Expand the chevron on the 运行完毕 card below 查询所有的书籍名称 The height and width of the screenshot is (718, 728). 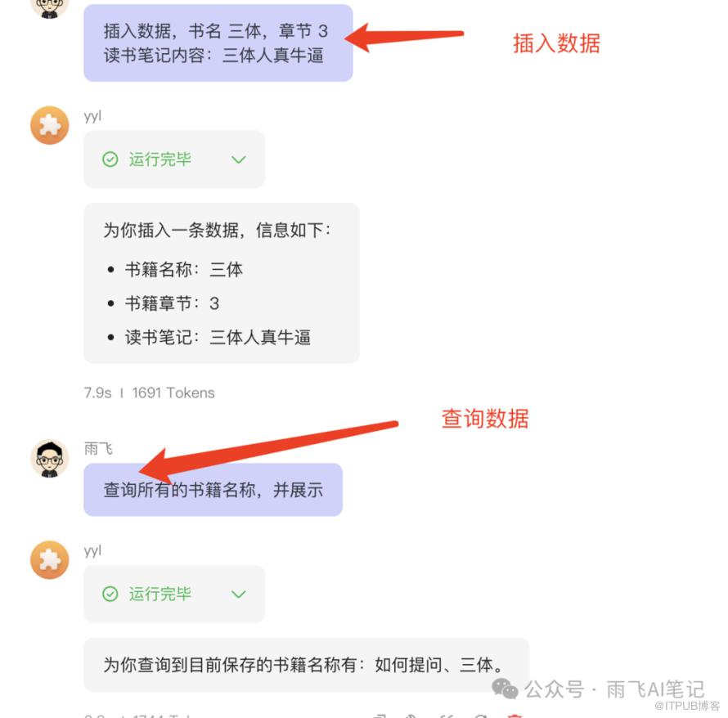click(239, 594)
